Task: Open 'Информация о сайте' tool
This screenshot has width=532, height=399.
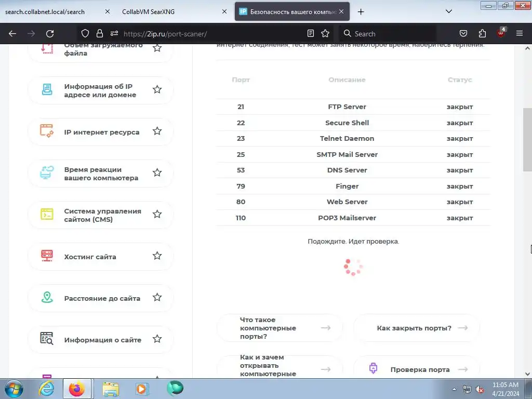Action: point(101,340)
